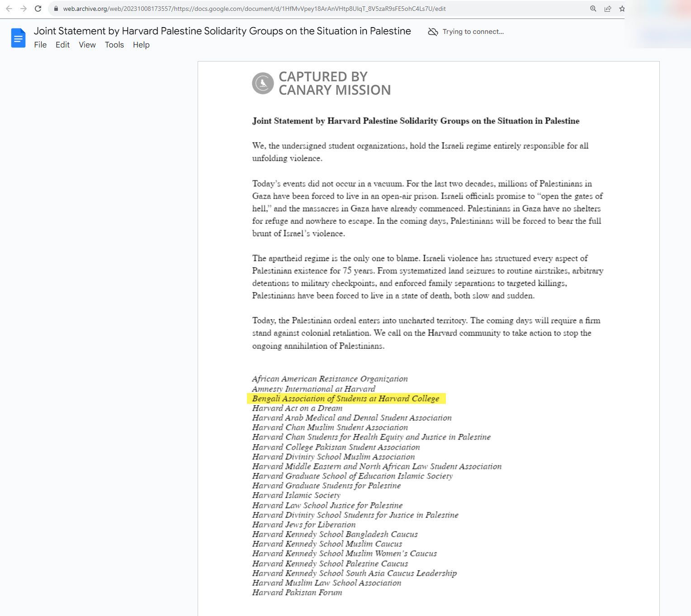Click 'Harvard Kennedy School Muslim Caucus'

[327, 544]
